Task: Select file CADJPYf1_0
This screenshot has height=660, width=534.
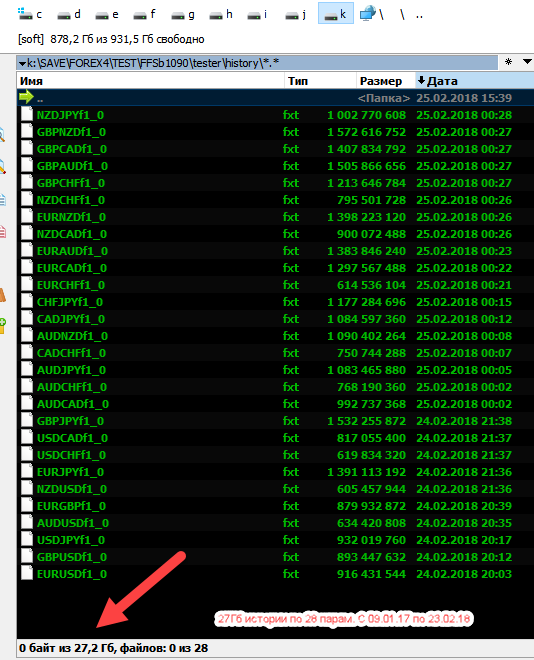Action: click(275, 319)
